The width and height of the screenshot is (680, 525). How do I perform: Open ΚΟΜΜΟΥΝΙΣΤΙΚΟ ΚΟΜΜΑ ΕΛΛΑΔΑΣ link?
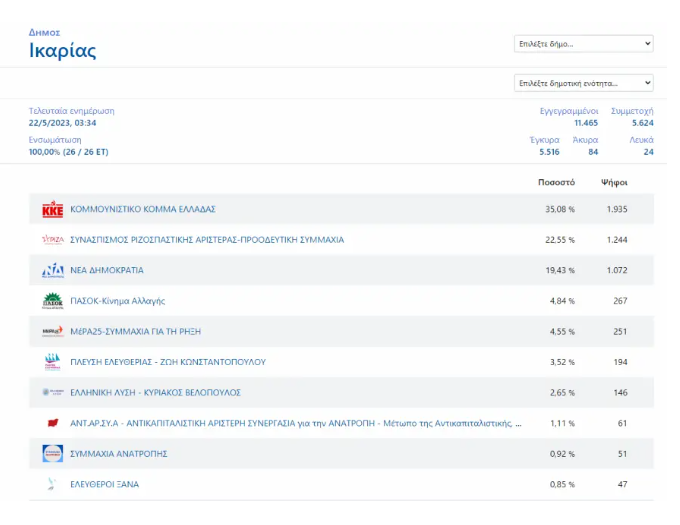click(143, 209)
